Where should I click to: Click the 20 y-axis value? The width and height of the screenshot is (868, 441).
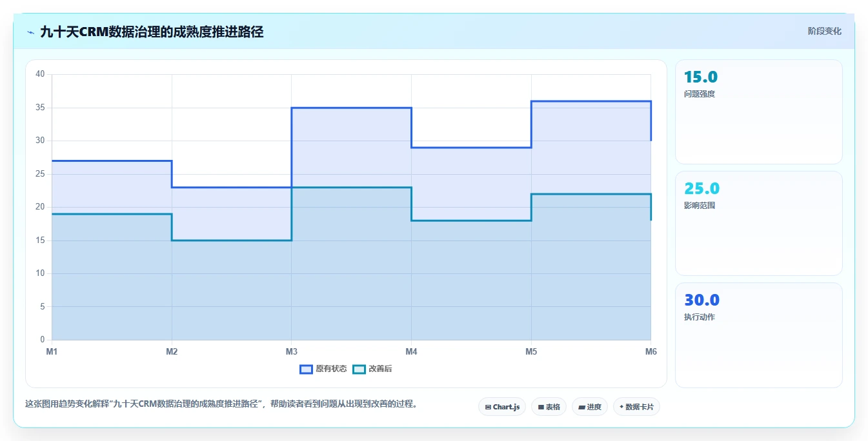click(41, 207)
